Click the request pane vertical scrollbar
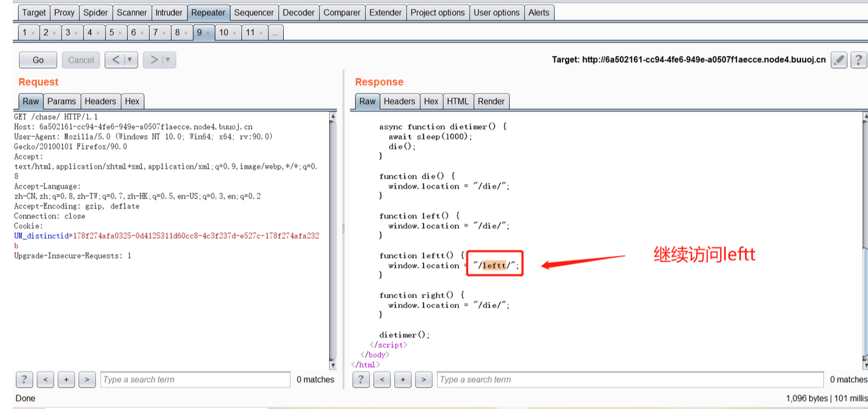The height and width of the screenshot is (409, 868). point(333,241)
